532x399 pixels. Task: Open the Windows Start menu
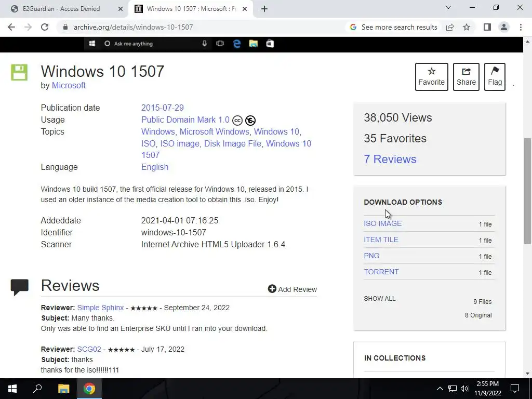(x=12, y=389)
